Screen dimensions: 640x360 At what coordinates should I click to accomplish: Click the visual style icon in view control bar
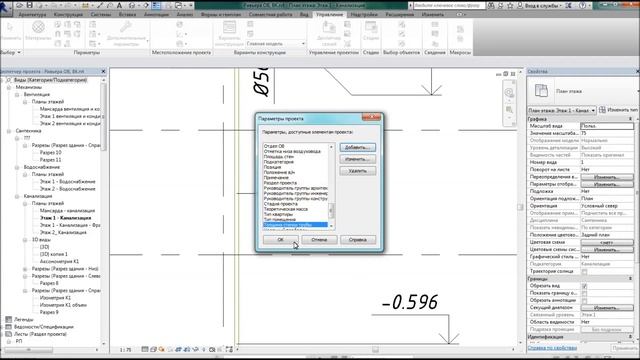tap(153, 349)
